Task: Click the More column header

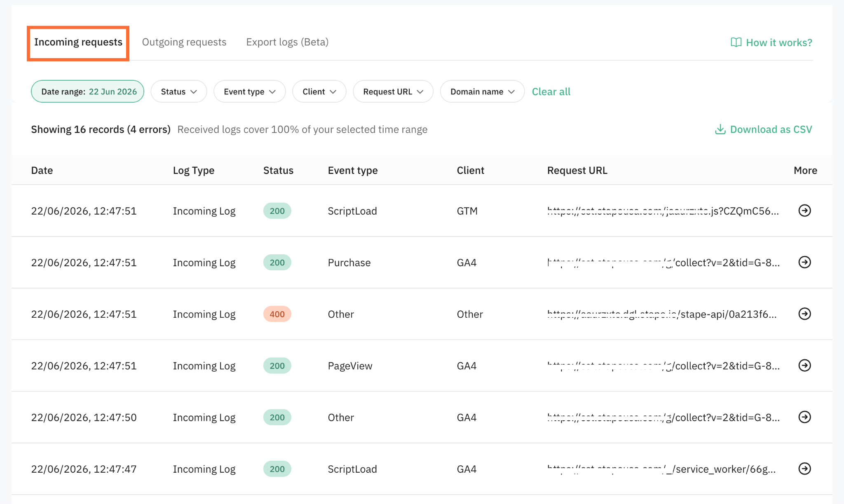Action: pyautogui.click(x=805, y=170)
